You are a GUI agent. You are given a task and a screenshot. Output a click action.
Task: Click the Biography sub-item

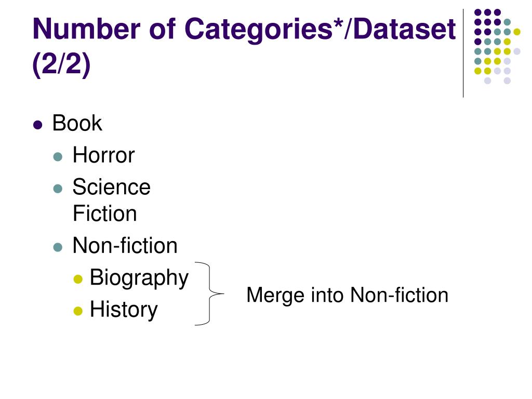coord(139,278)
